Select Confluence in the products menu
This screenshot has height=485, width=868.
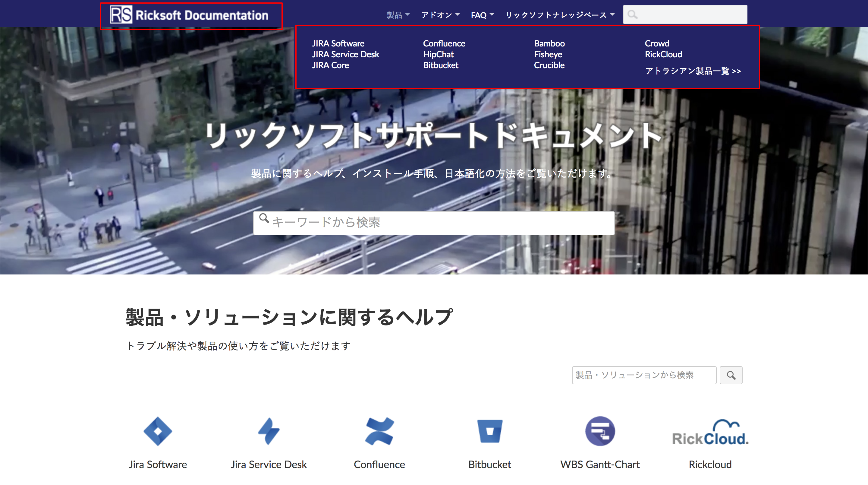(x=444, y=43)
